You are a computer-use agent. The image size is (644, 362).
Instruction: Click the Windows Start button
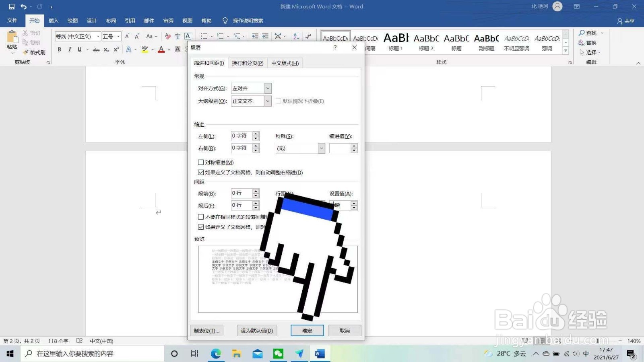pos(10,354)
